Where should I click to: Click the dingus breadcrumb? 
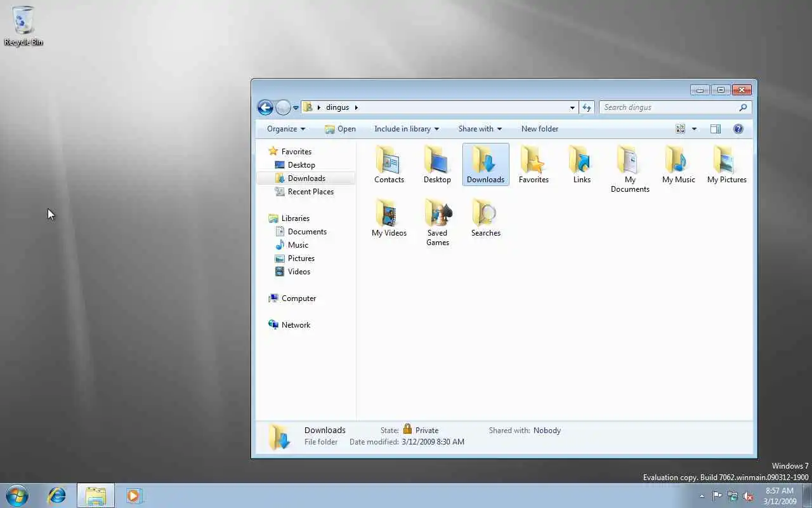(337, 107)
